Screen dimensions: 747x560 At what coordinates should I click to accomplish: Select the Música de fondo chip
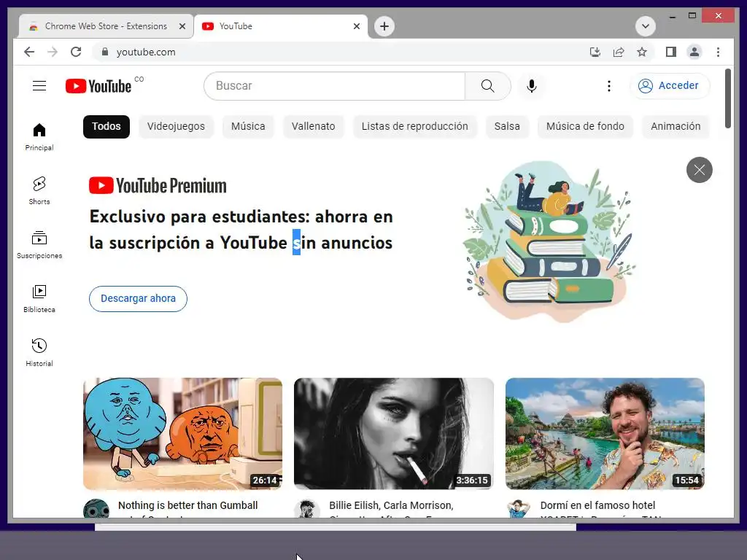click(585, 127)
